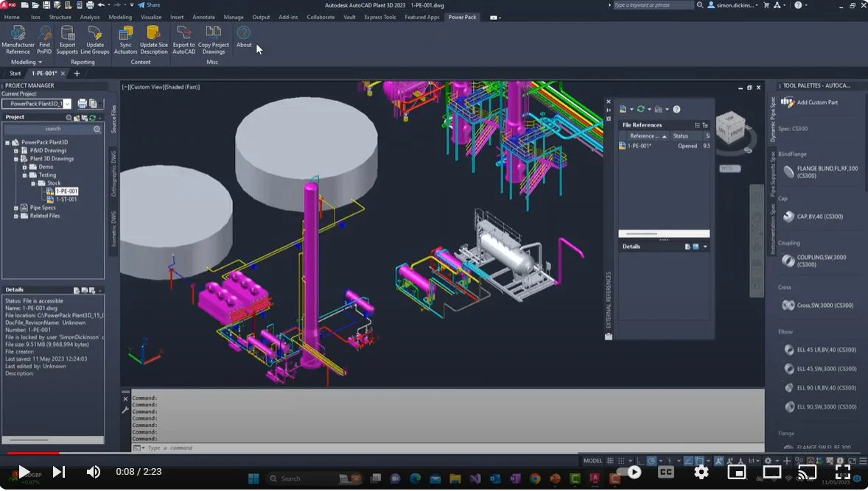The image size is (868, 491).
Task: Open Update Size Description tool
Action: (x=153, y=40)
